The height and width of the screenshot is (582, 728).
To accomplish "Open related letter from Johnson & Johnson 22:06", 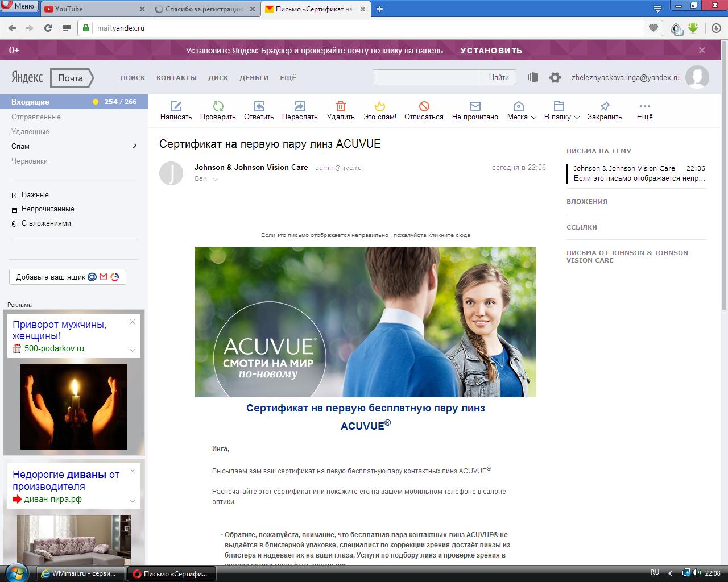I will [x=637, y=173].
